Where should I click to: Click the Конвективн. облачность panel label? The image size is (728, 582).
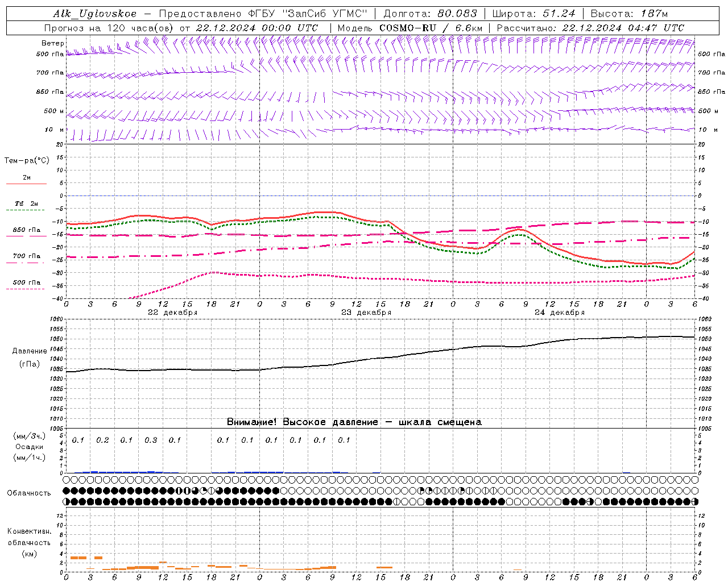pyautogui.click(x=30, y=542)
